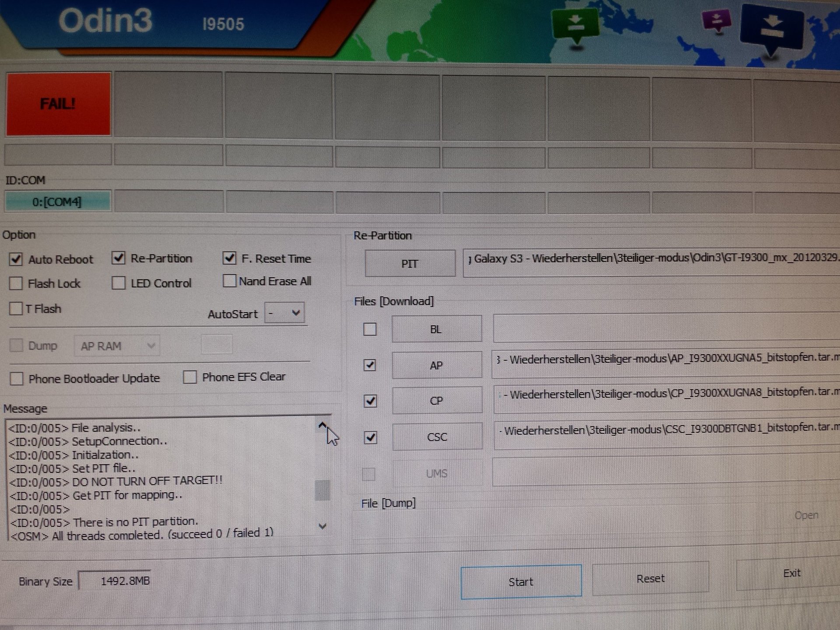Click the CP file button
Image resolution: width=840 pixels, height=630 pixels.
[x=437, y=401]
